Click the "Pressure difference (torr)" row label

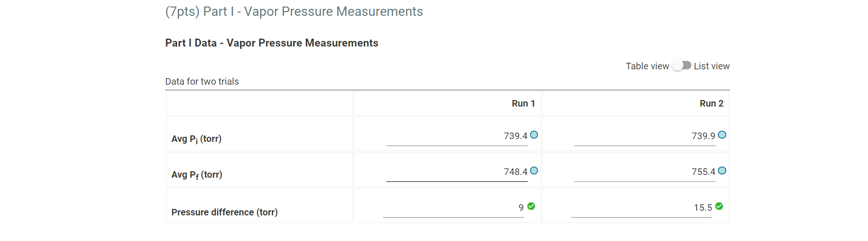click(x=224, y=212)
